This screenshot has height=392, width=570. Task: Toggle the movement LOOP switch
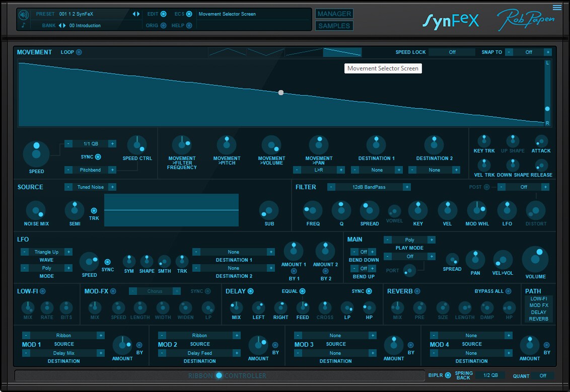(79, 52)
